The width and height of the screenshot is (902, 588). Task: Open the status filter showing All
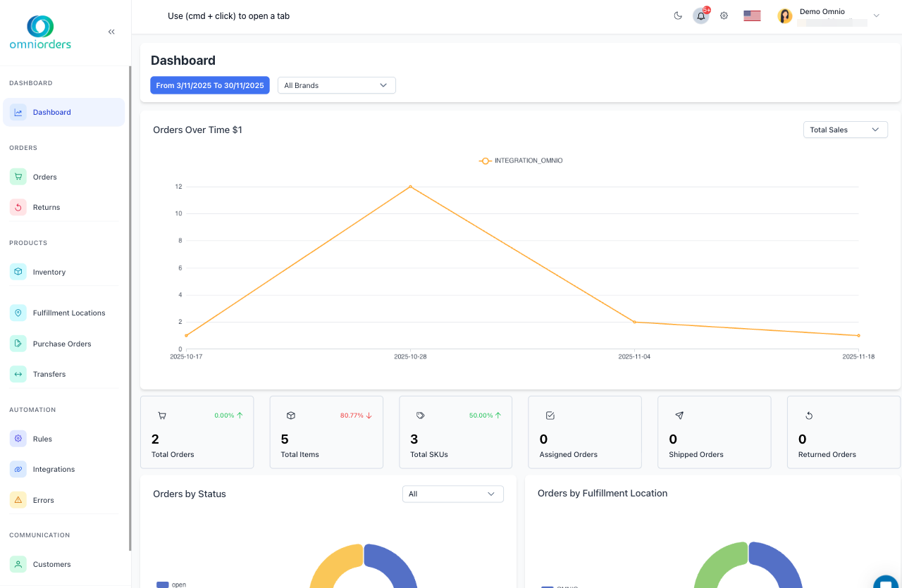coord(452,494)
